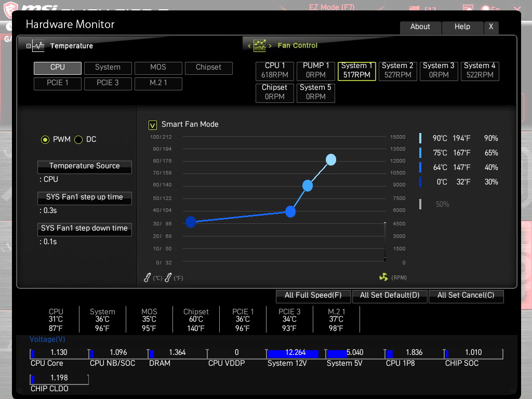Click the second fan curve point at 40°C

tap(290, 212)
